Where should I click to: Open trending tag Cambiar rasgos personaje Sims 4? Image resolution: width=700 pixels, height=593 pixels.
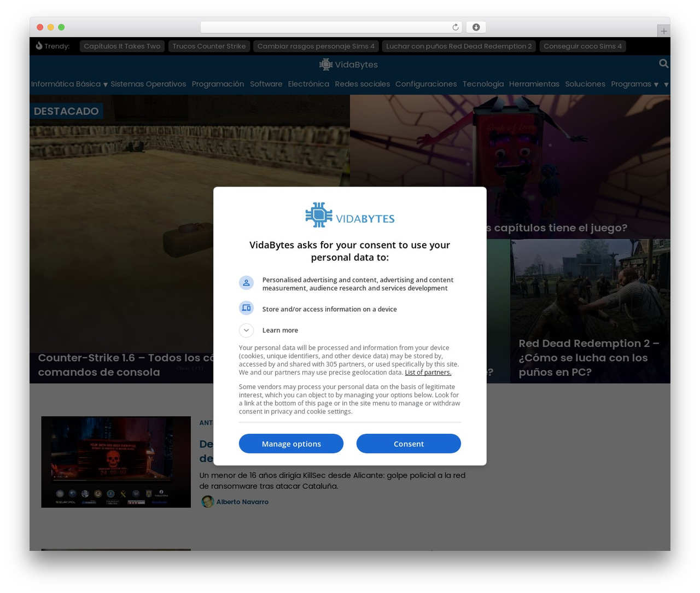[x=316, y=46]
